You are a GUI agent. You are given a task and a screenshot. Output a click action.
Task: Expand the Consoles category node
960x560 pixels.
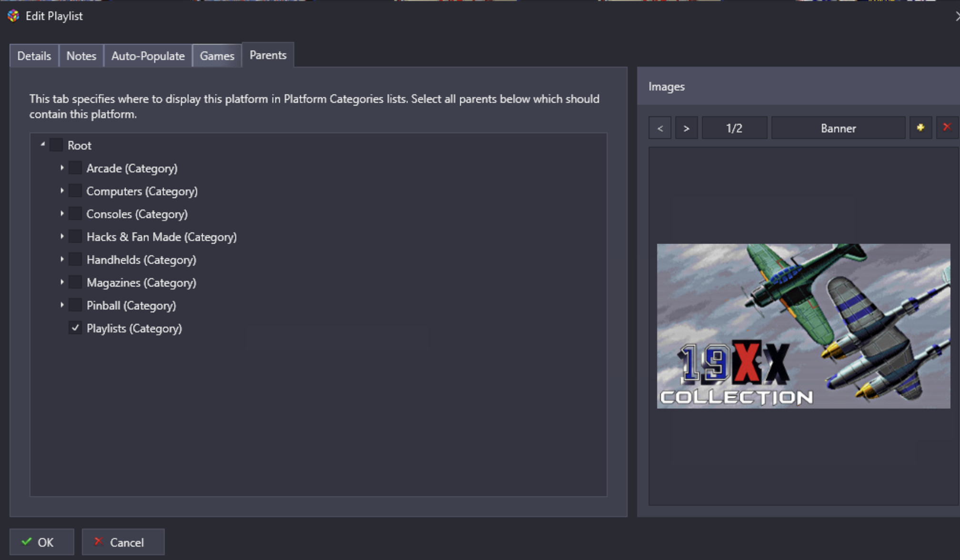pyautogui.click(x=62, y=213)
